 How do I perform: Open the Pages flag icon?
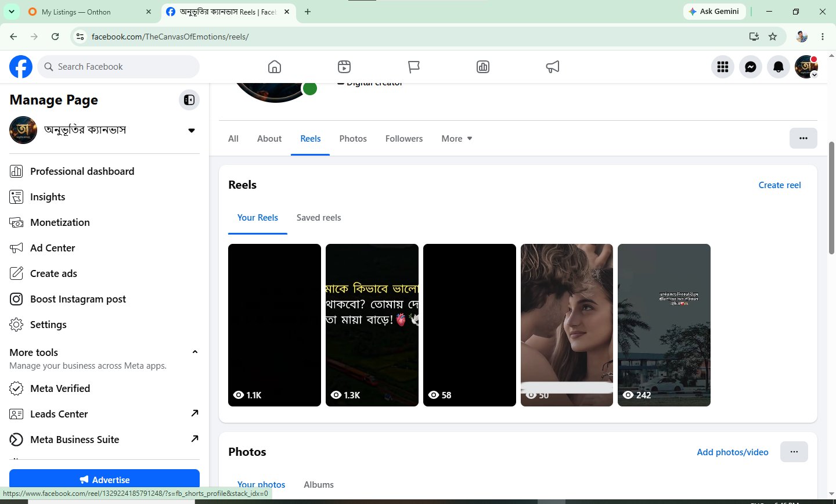coord(414,67)
